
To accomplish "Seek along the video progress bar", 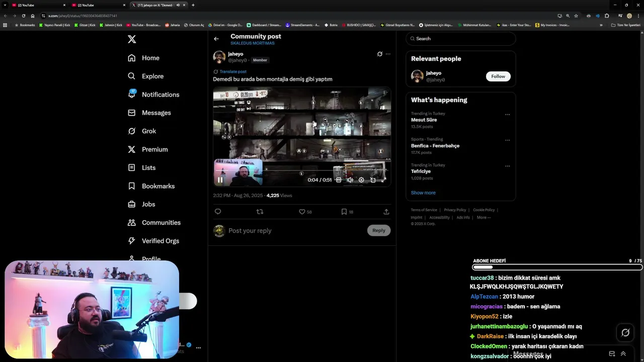I will (302, 171).
